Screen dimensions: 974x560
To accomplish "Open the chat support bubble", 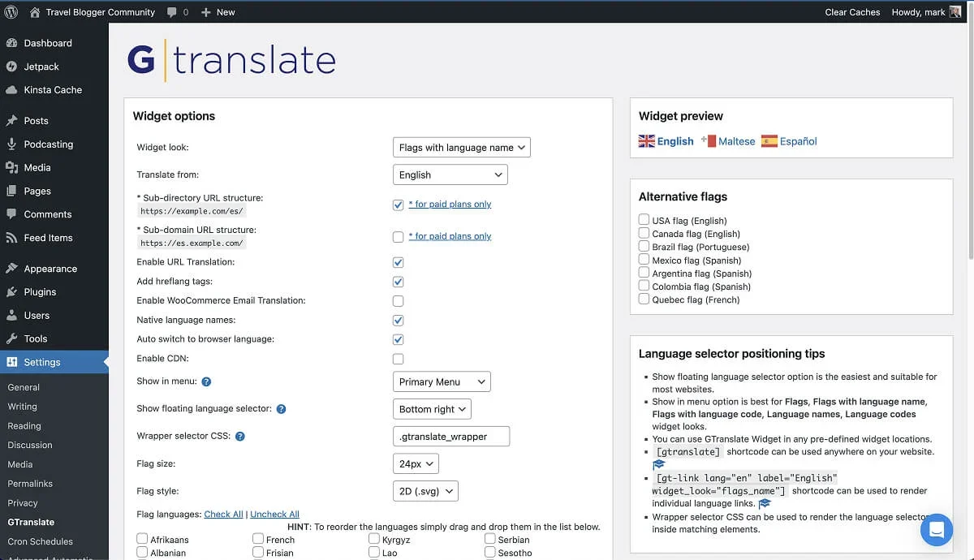I will [x=937, y=530].
